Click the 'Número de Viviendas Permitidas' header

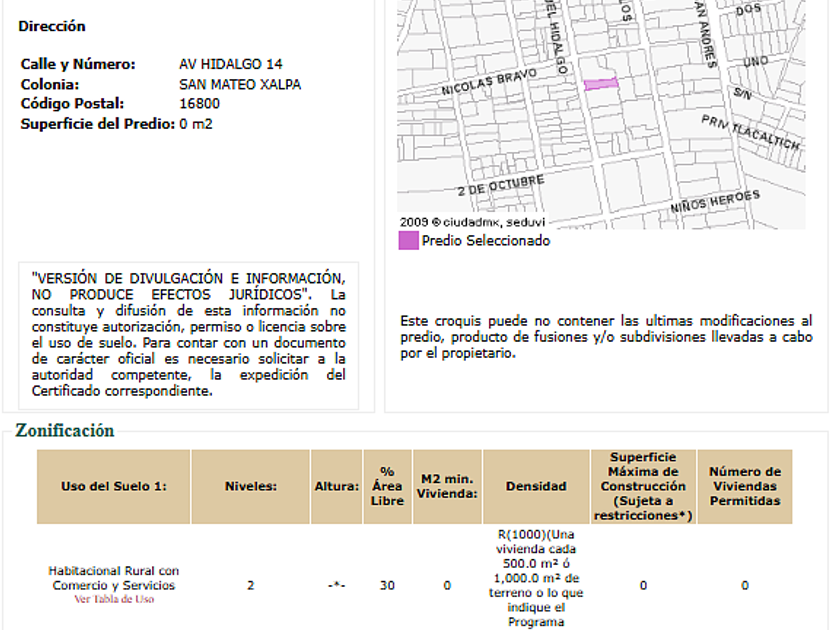tap(745, 486)
